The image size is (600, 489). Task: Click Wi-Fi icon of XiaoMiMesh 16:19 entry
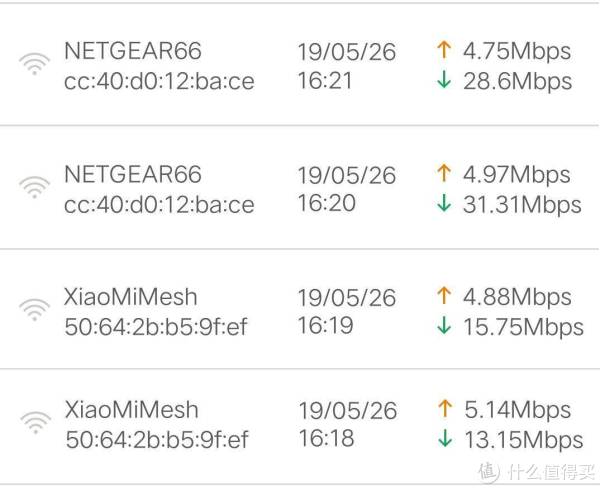[x=34, y=310]
